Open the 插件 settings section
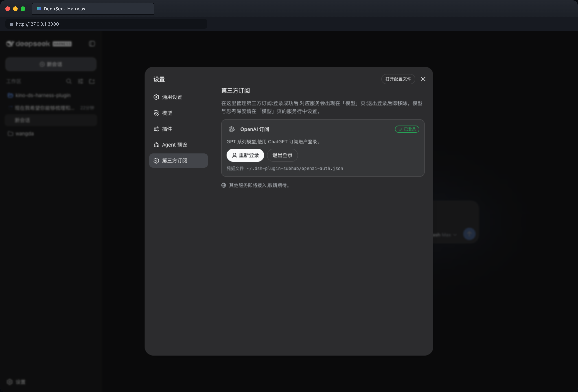The image size is (578, 392). (x=178, y=129)
